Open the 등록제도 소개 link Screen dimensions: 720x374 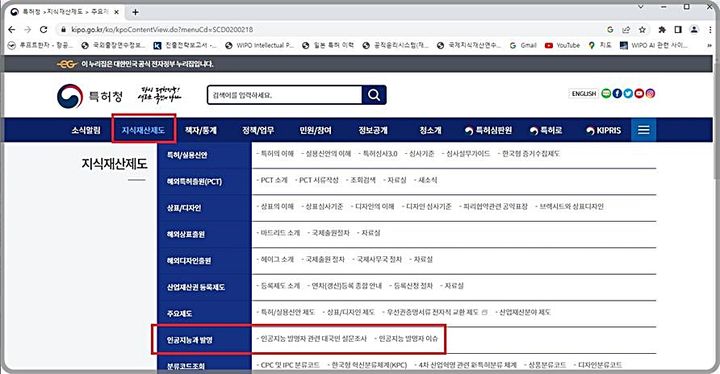click(279, 285)
